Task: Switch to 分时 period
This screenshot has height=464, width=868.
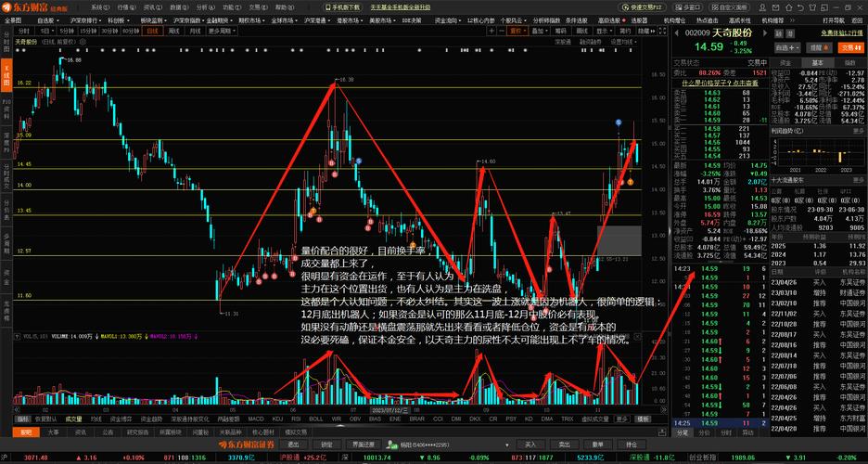Action: coord(24,31)
